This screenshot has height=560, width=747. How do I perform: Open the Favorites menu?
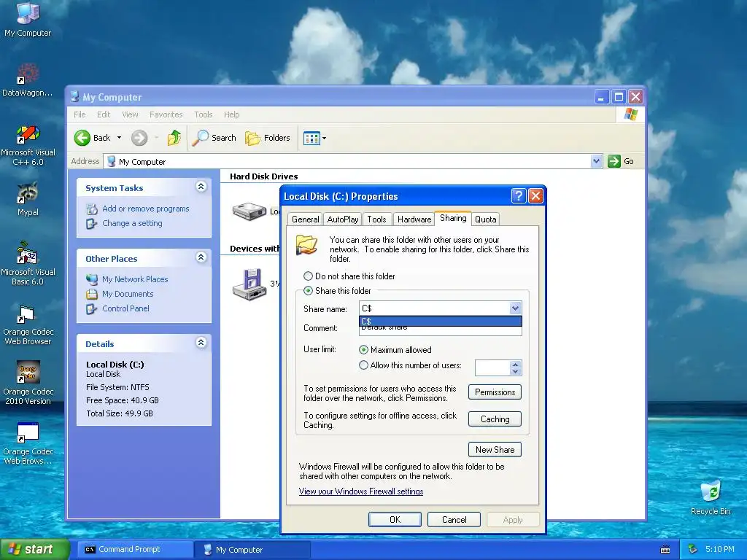pyautogui.click(x=166, y=114)
